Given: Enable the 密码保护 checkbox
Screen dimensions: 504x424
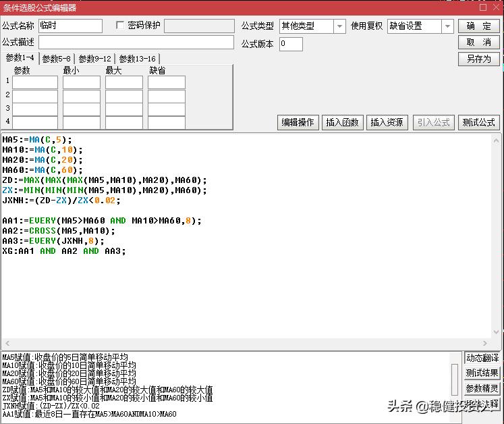Looking at the screenshot, I should point(121,26).
